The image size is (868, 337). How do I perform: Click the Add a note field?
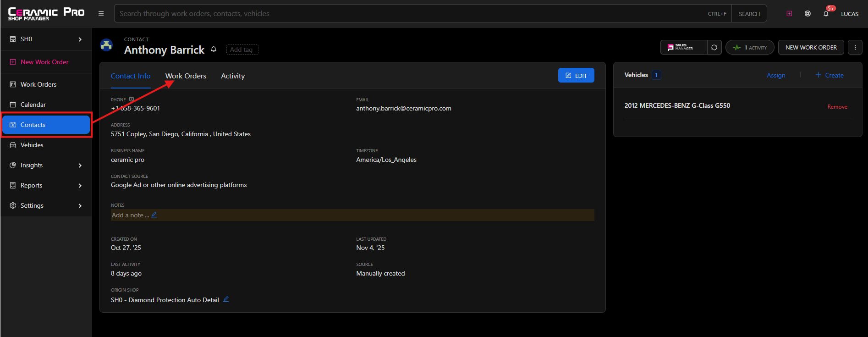[x=352, y=215]
